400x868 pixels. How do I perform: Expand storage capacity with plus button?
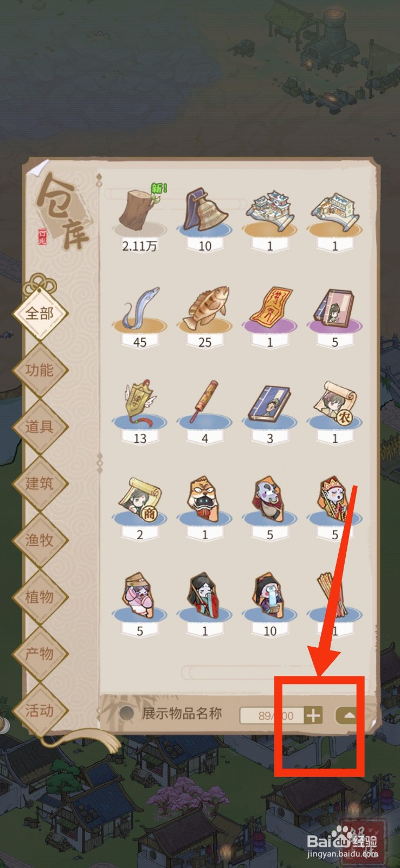[313, 716]
